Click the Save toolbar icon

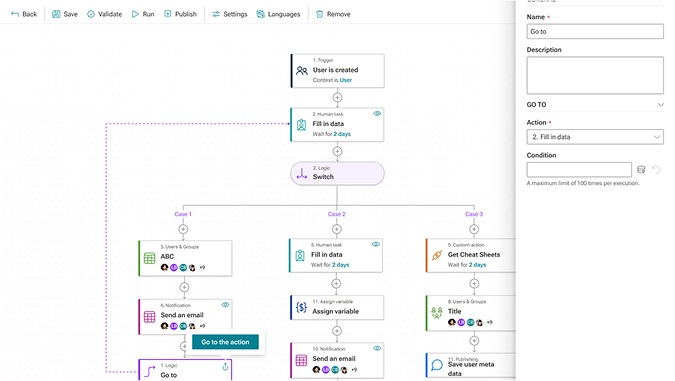[56, 14]
